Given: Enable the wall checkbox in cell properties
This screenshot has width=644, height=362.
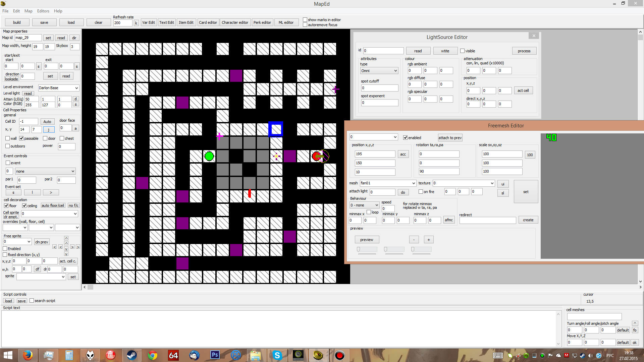Looking at the screenshot, I should point(8,138).
